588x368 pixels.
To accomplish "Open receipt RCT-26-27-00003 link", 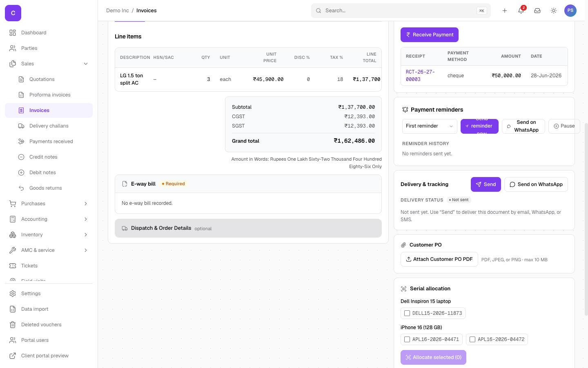I will click(x=420, y=76).
